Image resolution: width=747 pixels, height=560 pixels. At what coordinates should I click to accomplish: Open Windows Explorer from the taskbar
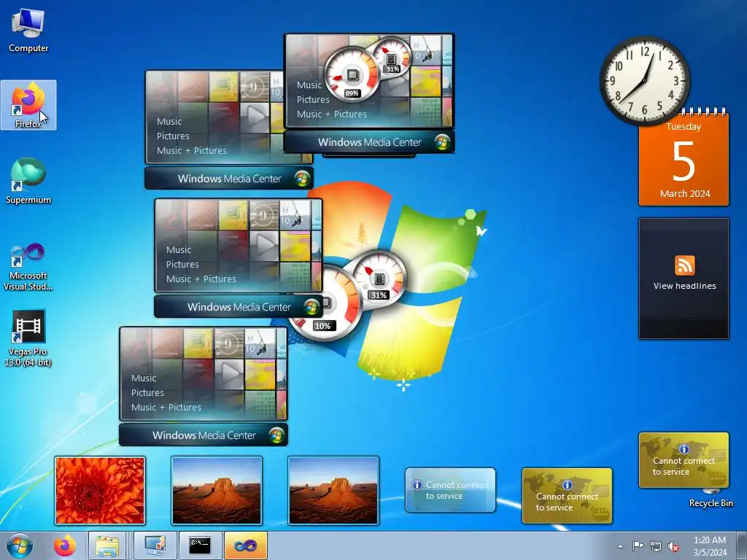click(107, 545)
